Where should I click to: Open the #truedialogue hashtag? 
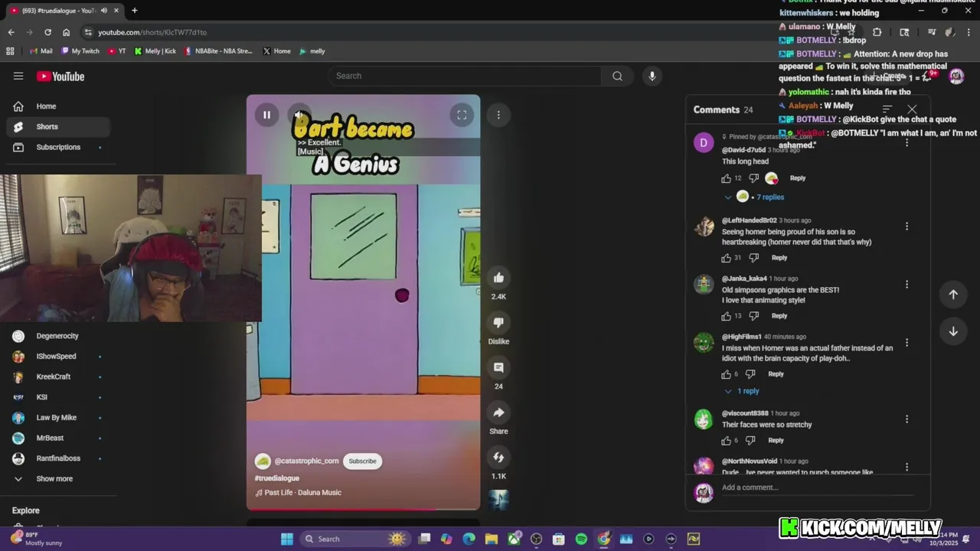click(277, 478)
